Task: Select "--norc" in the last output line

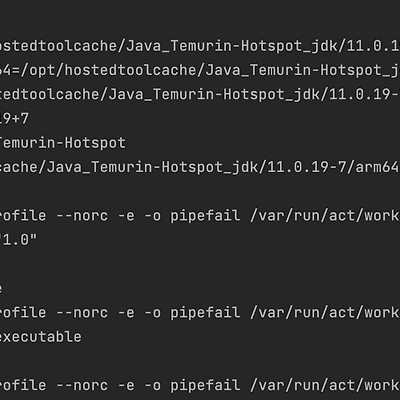Action: tap(82, 385)
